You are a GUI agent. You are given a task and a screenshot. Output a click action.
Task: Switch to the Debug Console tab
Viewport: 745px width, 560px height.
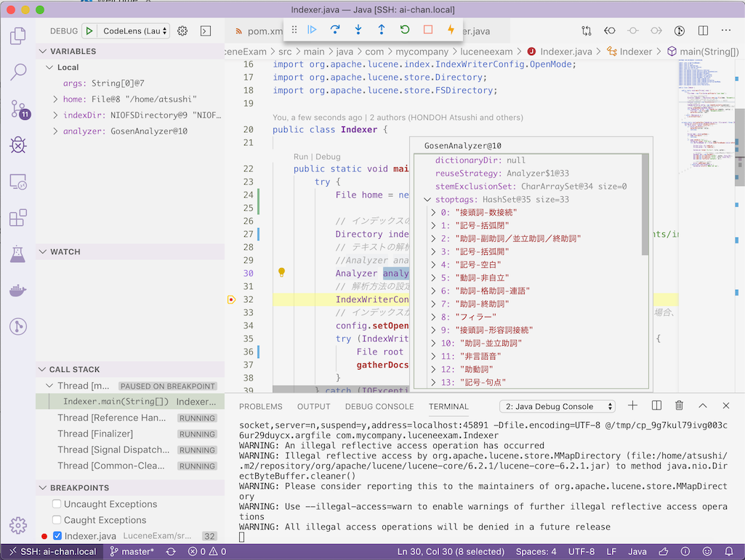pyautogui.click(x=379, y=407)
